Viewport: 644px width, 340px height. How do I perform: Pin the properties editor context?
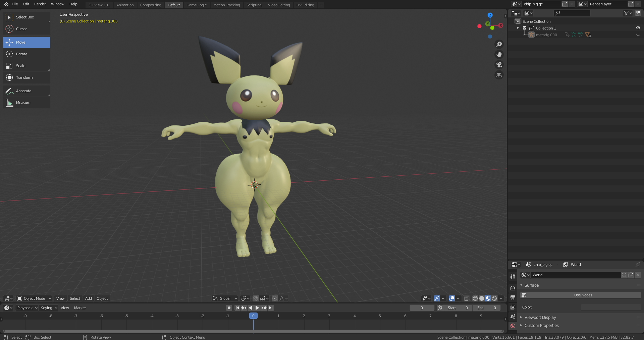[x=638, y=265]
